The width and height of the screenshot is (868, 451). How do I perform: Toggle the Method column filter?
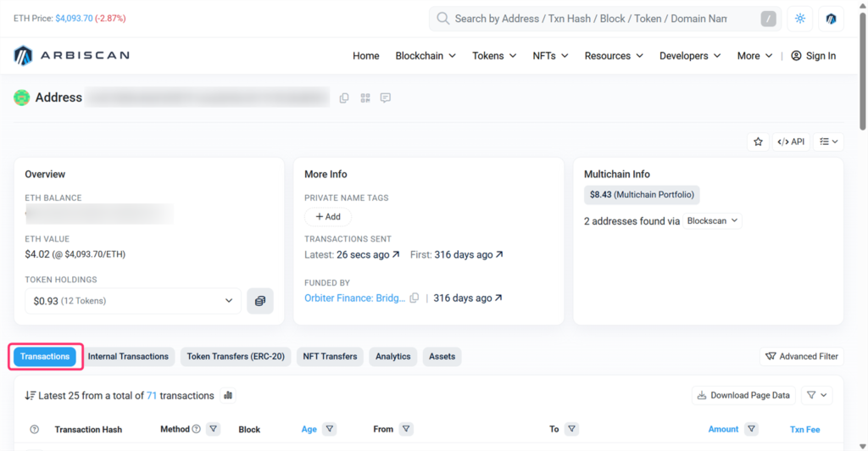(x=213, y=429)
